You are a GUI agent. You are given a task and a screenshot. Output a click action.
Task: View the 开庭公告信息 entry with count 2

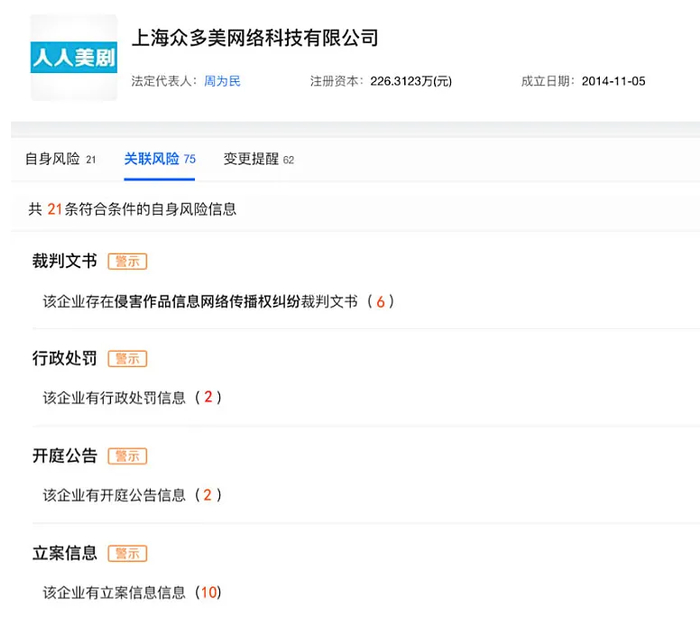(132, 495)
